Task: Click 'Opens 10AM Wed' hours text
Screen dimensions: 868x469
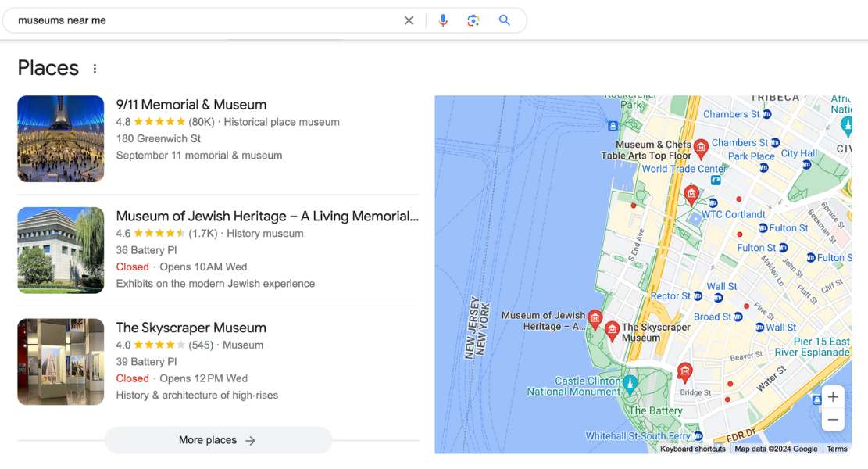Action: [203, 267]
